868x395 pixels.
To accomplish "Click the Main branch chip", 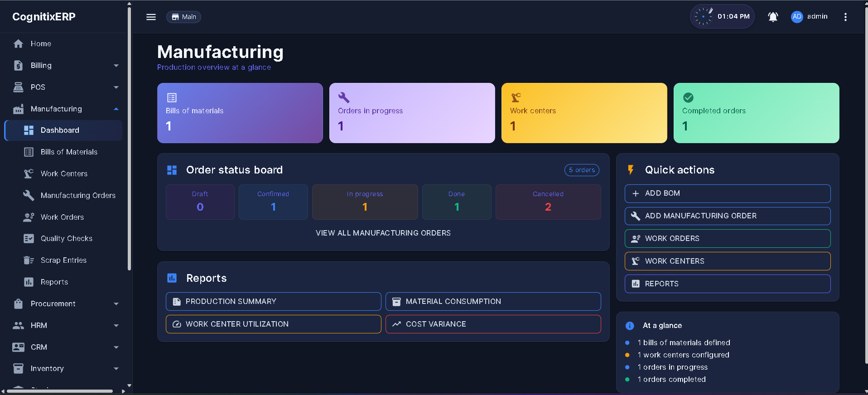I will [183, 17].
